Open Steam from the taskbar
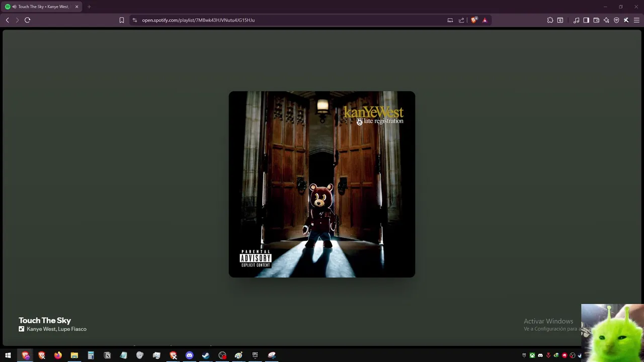The width and height of the screenshot is (644, 362). click(206, 355)
